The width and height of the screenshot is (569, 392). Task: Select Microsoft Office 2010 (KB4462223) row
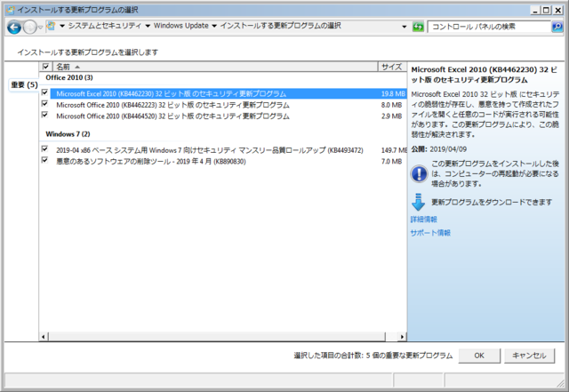coord(228,105)
